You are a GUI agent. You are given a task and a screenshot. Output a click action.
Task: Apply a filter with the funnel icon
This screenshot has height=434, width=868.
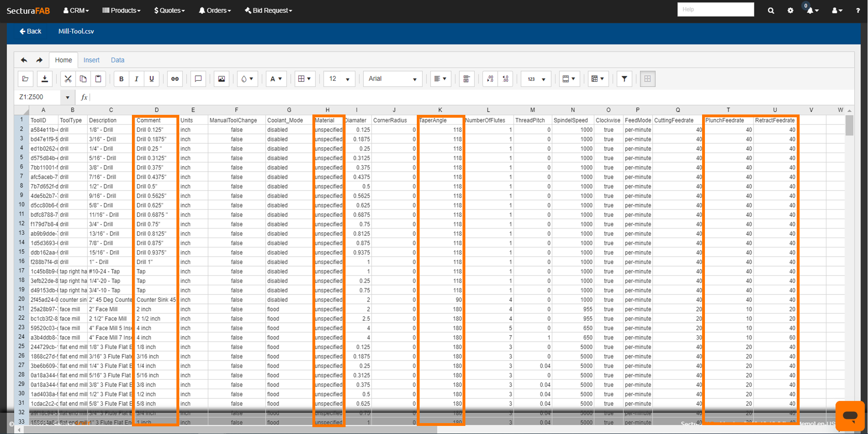coord(624,79)
